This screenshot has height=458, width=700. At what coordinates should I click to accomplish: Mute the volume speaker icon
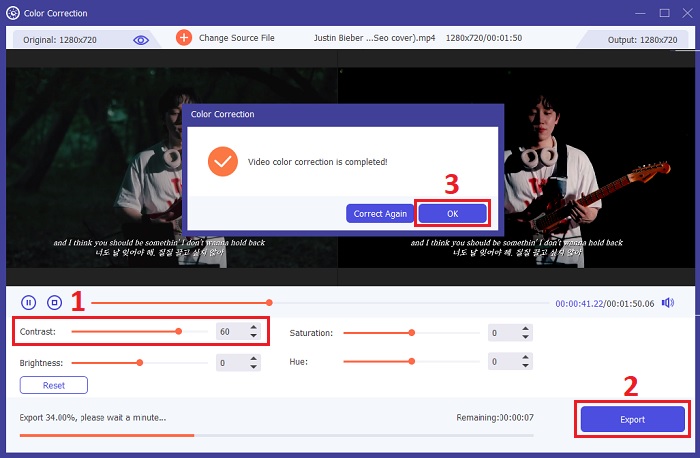coord(668,303)
